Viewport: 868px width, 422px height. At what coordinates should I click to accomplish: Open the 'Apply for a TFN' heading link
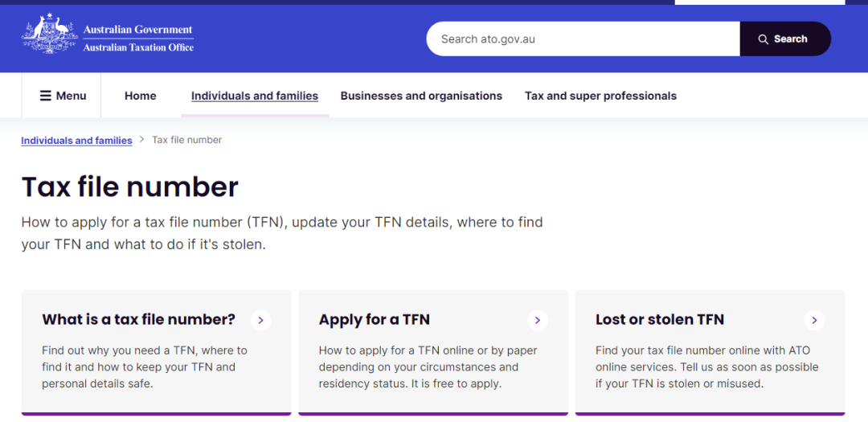click(375, 320)
